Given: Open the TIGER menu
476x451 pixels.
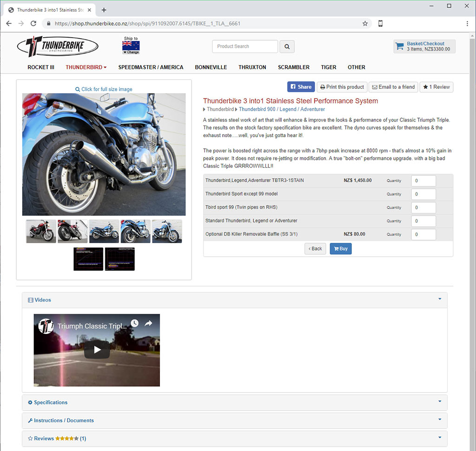Looking at the screenshot, I should tap(329, 67).
